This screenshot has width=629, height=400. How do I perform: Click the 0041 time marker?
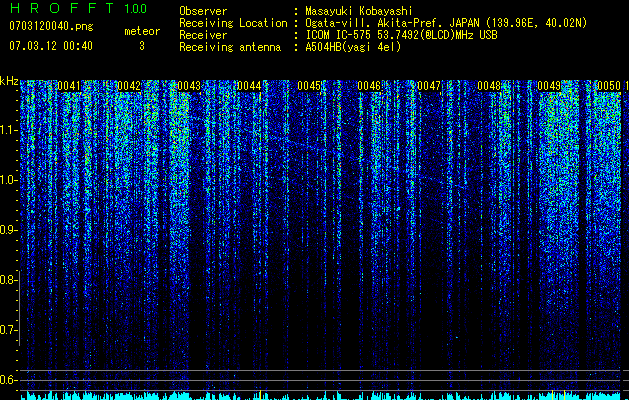tap(69, 86)
